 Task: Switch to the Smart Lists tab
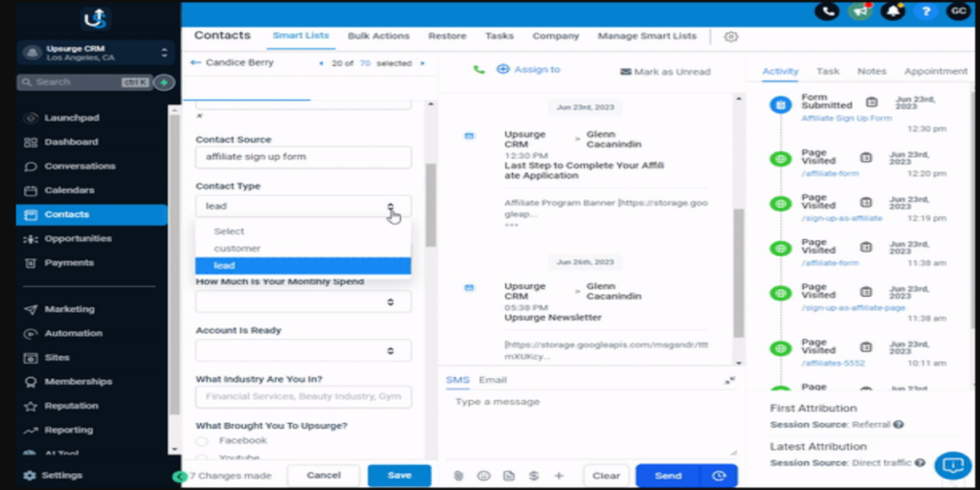pos(301,36)
